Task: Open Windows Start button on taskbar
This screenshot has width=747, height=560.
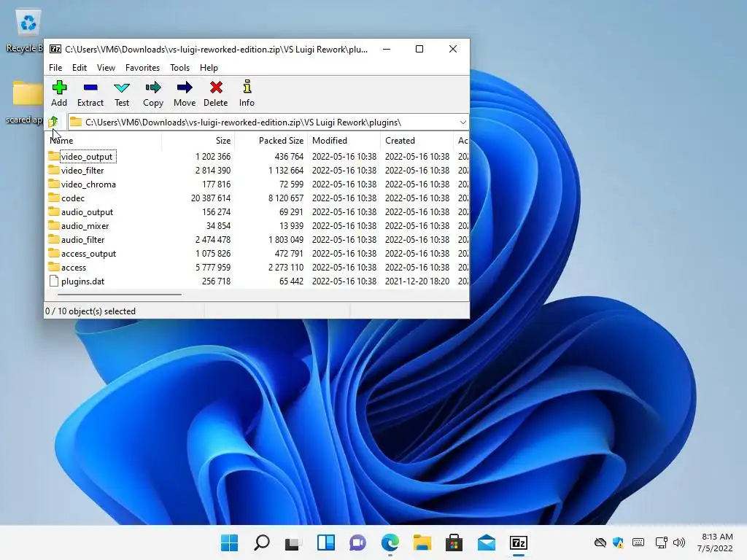Action: [x=230, y=542]
